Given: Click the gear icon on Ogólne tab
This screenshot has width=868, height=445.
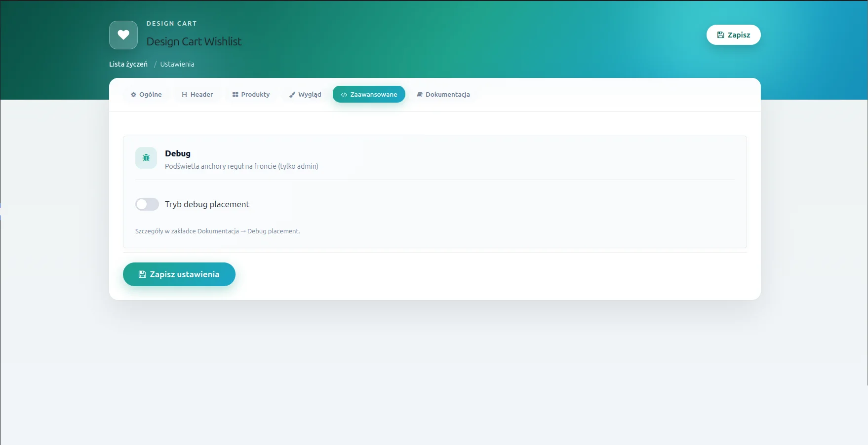Looking at the screenshot, I should tap(133, 95).
